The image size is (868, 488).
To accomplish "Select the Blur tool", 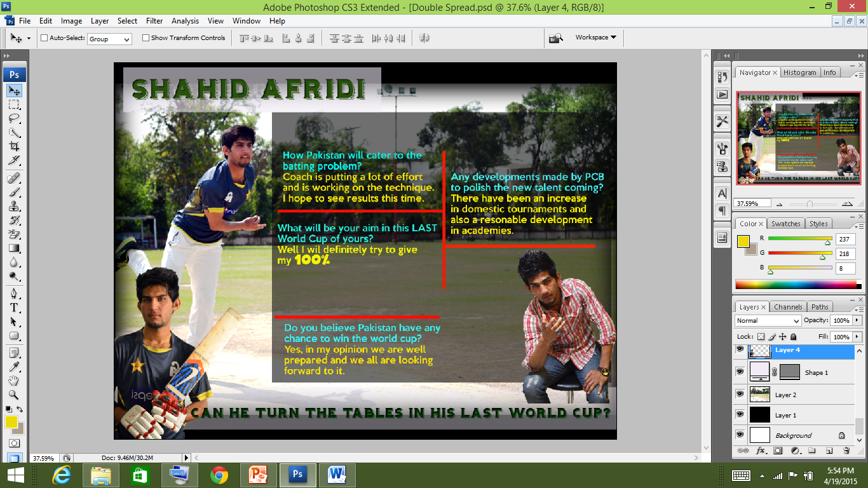I will click(14, 262).
